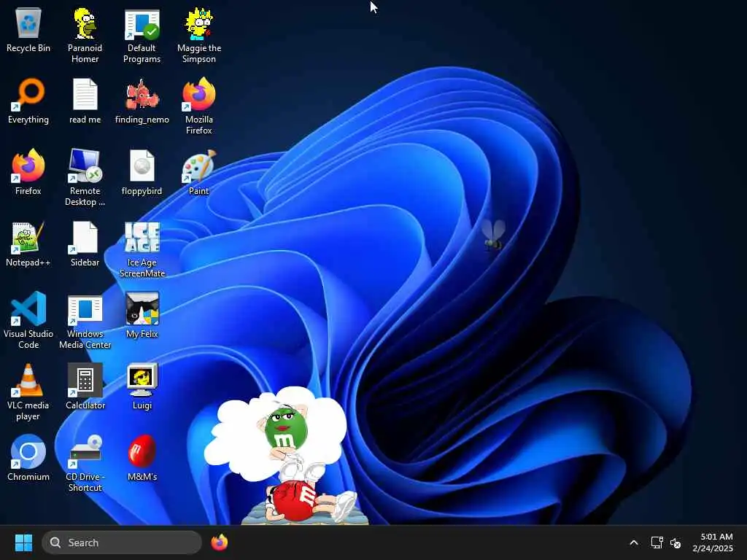
Task: Select the Firefox shortcut beside Remote Desktop
Action: [28, 173]
